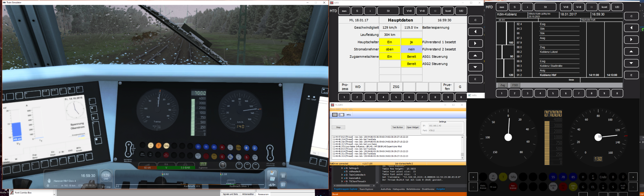Click the Befehl 40 indicator lamp

pyautogui.click(x=553, y=187)
